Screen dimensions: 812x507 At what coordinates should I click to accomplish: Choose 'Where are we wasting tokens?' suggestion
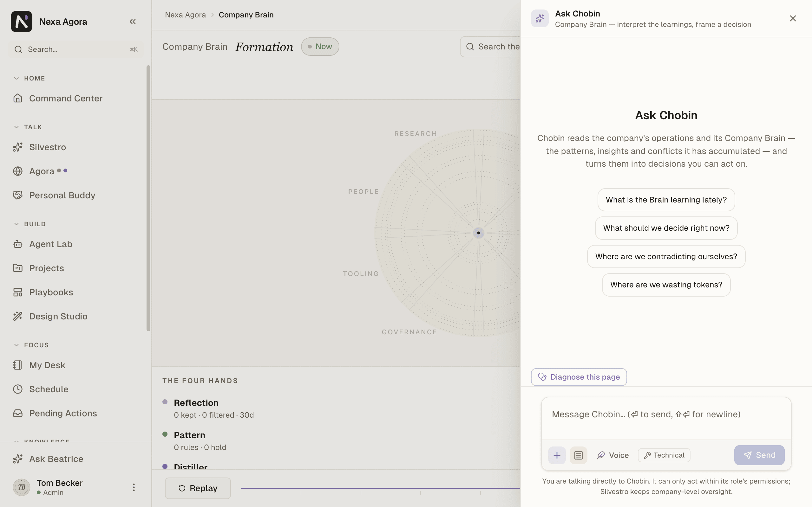[x=666, y=285]
